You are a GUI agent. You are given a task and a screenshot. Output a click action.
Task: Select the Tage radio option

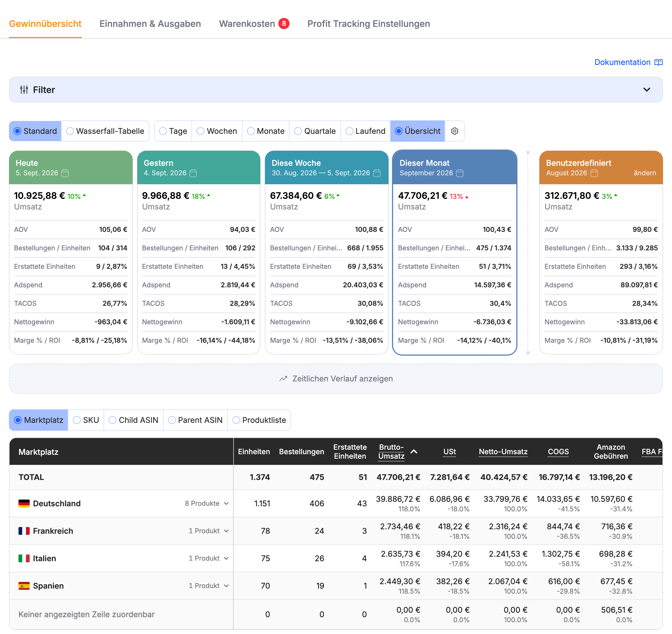(x=173, y=131)
